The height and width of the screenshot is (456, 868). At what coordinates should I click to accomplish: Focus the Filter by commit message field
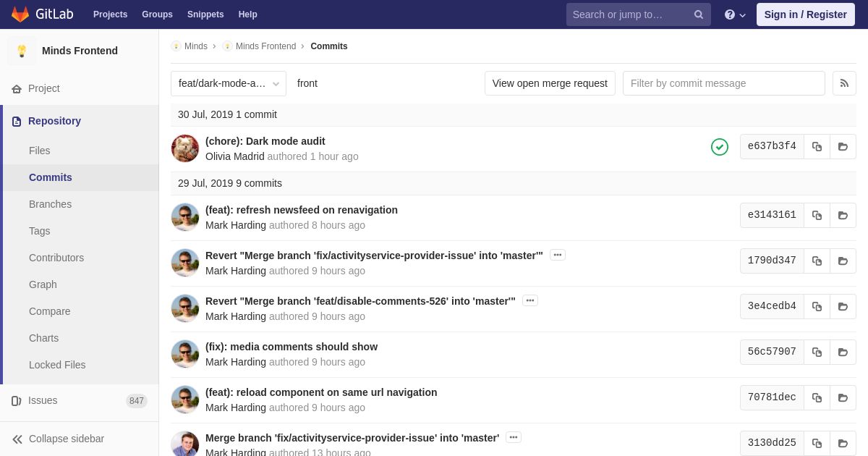723,83
